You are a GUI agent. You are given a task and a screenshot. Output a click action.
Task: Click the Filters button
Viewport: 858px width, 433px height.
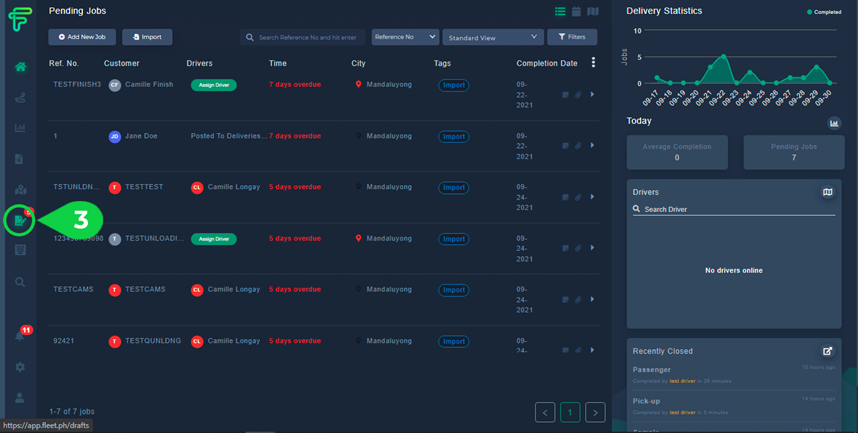[572, 37]
